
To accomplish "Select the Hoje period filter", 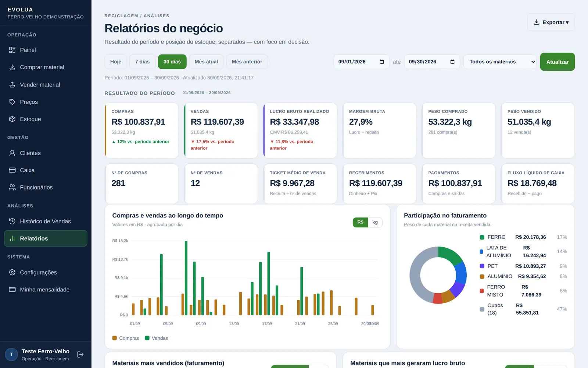I will [116, 62].
